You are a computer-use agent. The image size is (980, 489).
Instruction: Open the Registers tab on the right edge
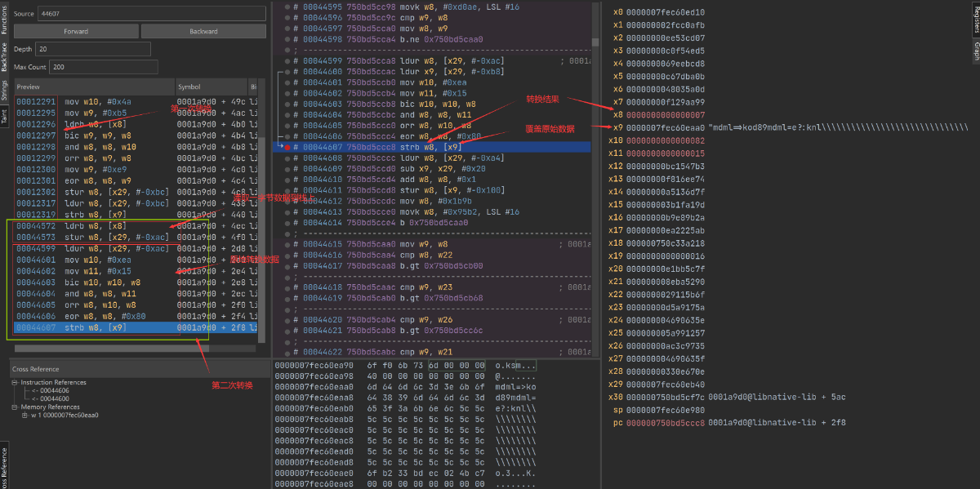click(x=975, y=20)
